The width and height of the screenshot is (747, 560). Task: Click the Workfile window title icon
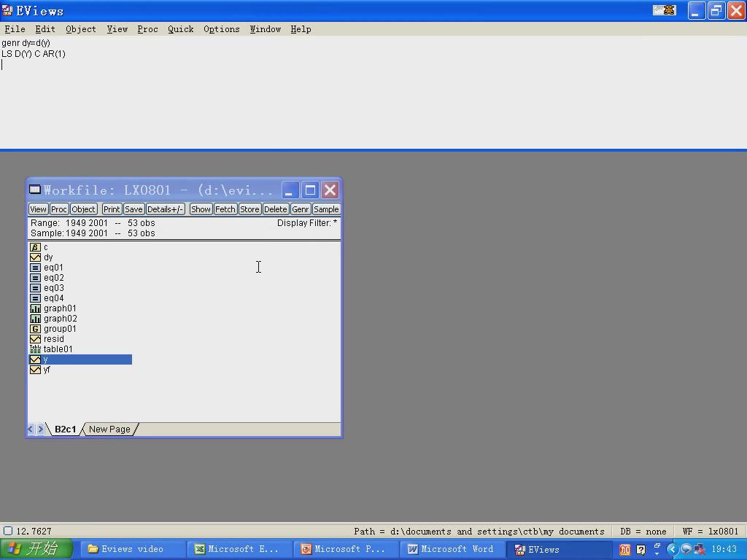coord(35,190)
